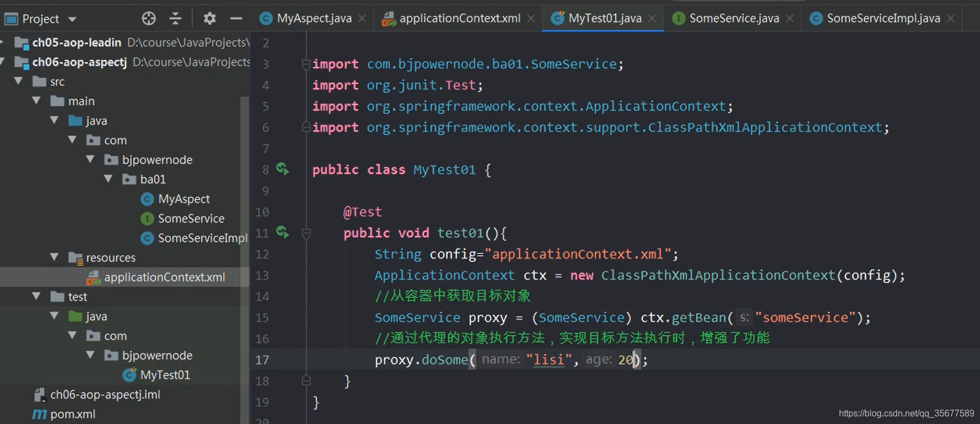Click the com package under test
980x424 pixels.
point(115,336)
